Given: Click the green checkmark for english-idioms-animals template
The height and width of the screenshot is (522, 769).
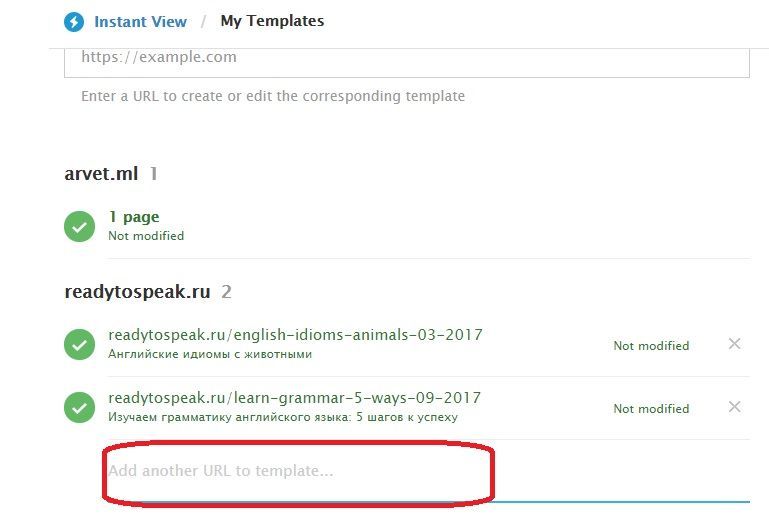Looking at the screenshot, I should (80, 344).
